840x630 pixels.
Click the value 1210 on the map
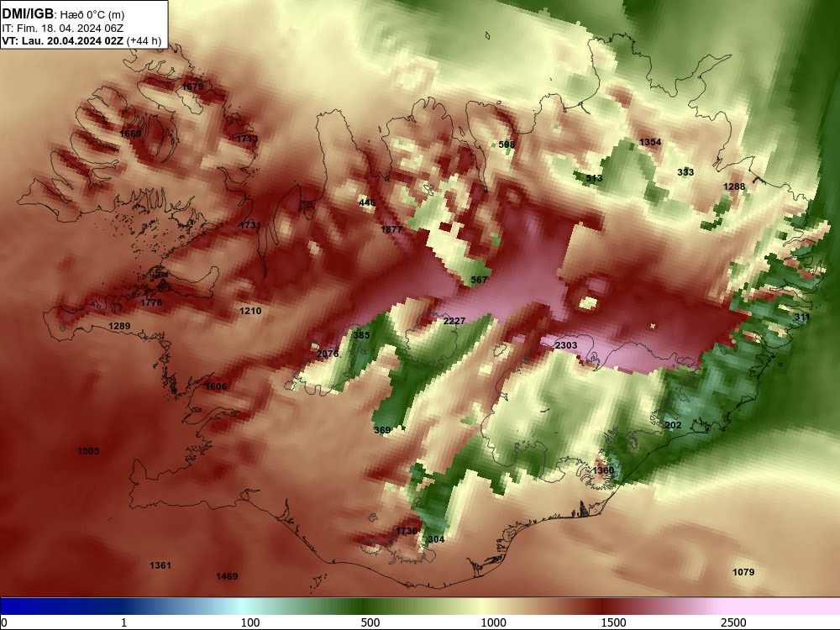pos(250,311)
